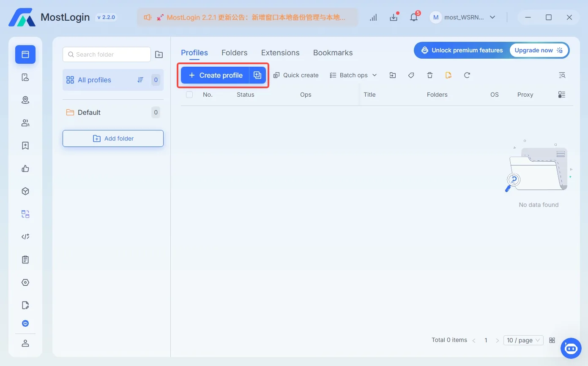Viewport: 588px width, 366px height.
Task: Select the Default folder
Action: click(x=113, y=112)
